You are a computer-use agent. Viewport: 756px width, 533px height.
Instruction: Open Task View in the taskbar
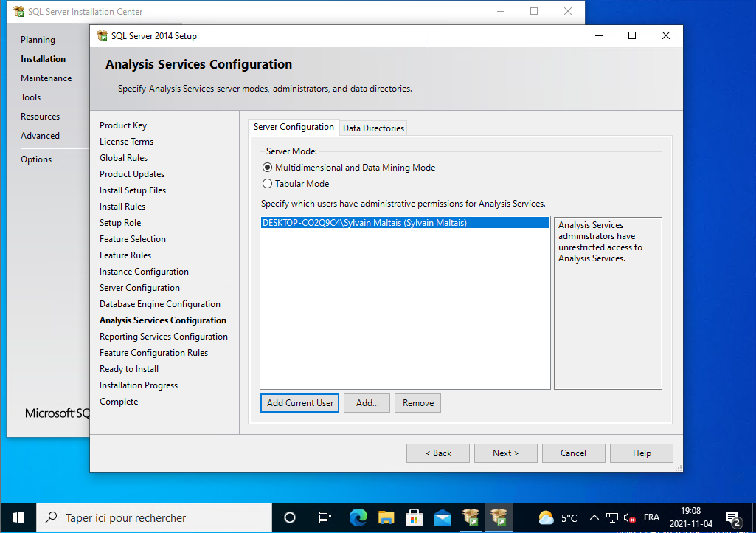[325, 517]
